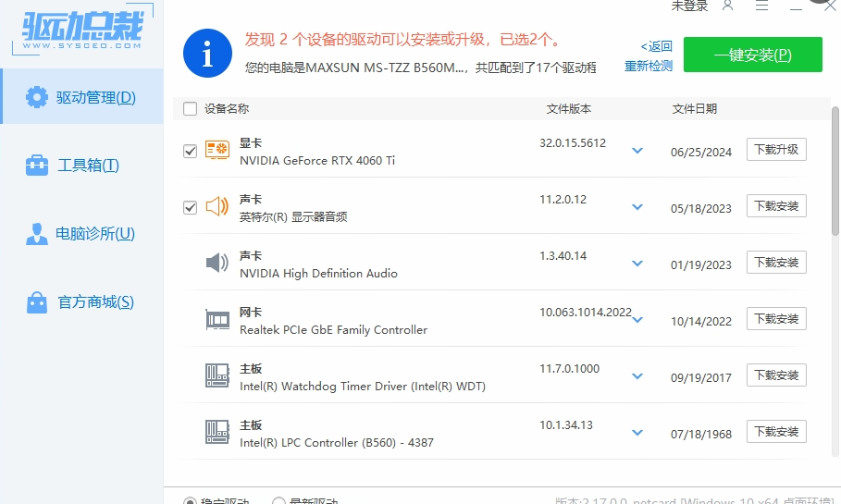841x504 pixels.
Task: Uncheck the NVIDIA GeForce RTX 4060 Ti checkbox
Action: [190, 152]
